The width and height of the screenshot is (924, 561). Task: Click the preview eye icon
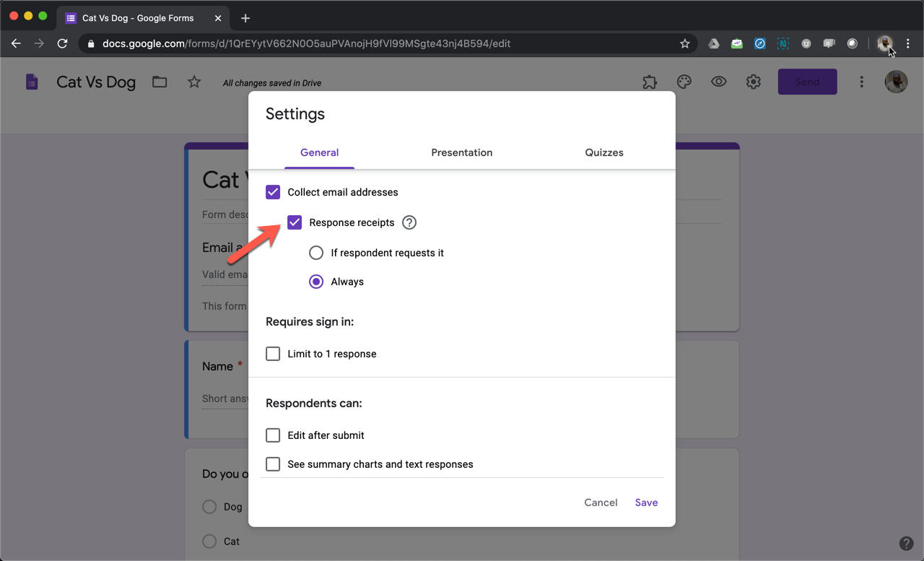[x=718, y=82]
